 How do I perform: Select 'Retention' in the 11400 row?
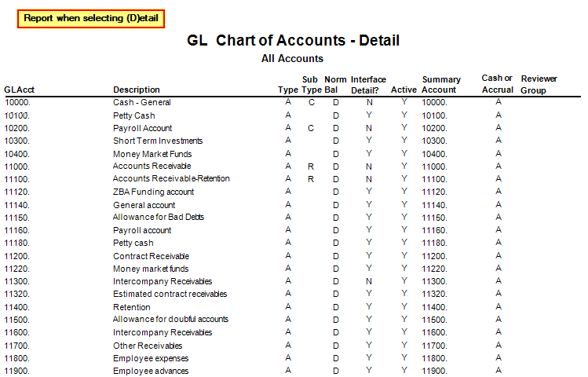point(132,307)
